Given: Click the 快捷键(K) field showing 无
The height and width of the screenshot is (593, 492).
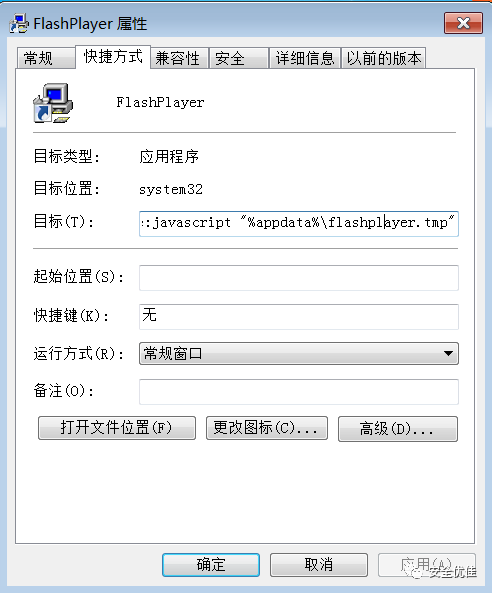Looking at the screenshot, I should (299, 317).
